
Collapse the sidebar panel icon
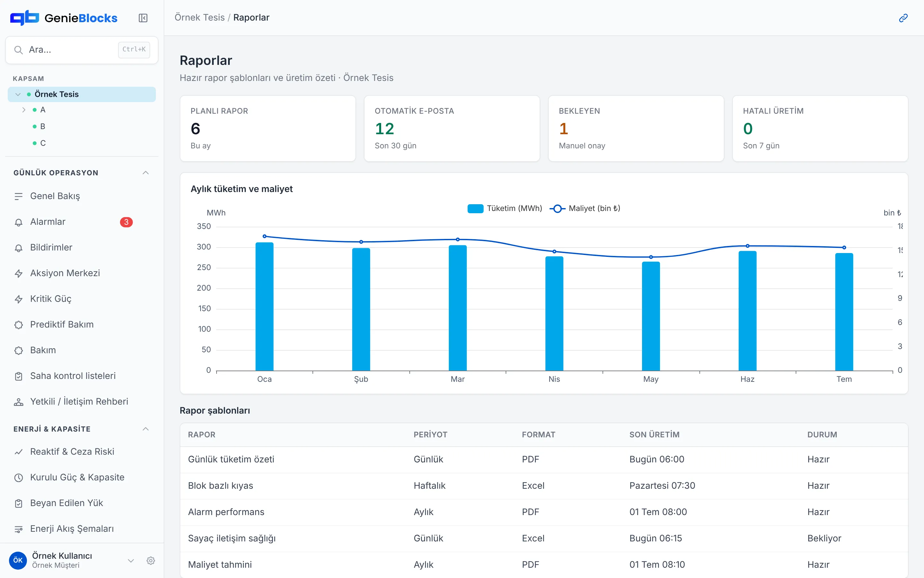point(143,18)
